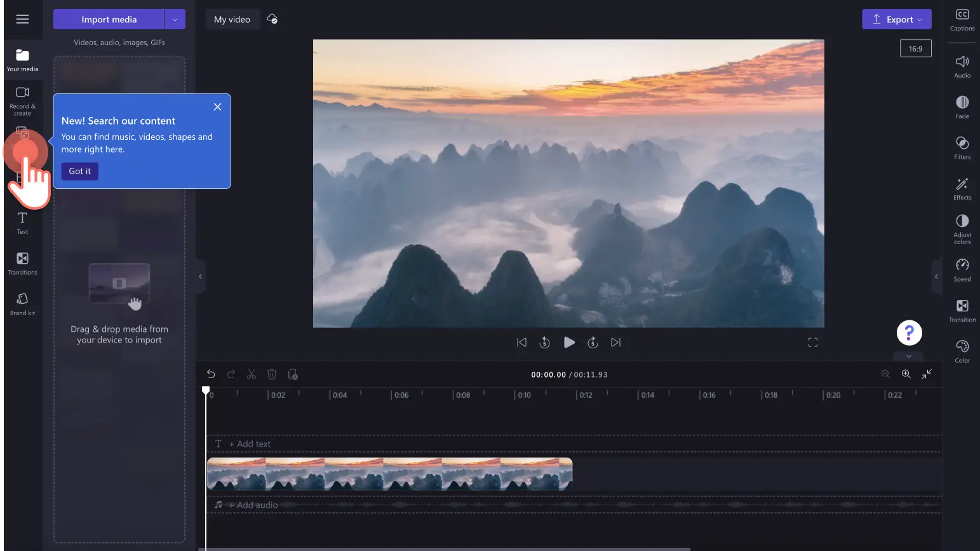Viewport: 980px width, 551px height.
Task: Open the Fade panel
Action: pyautogui.click(x=962, y=107)
